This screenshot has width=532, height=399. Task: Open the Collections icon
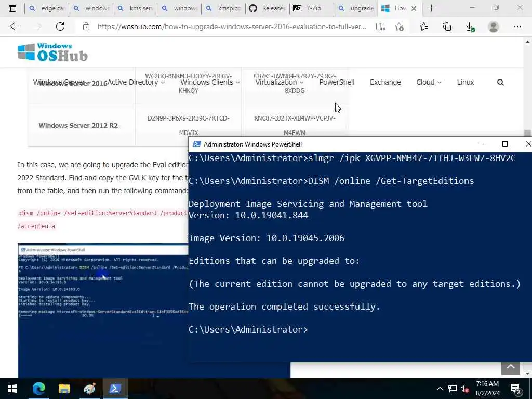click(x=447, y=26)
